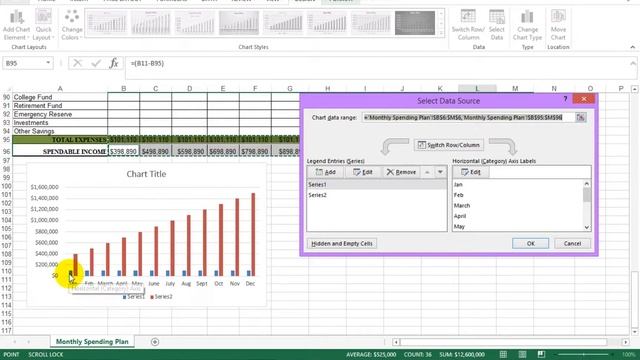The image size is (640, 360).
Task: Click the Change Chart Type ribbon button
Action: tap(527, 25)
